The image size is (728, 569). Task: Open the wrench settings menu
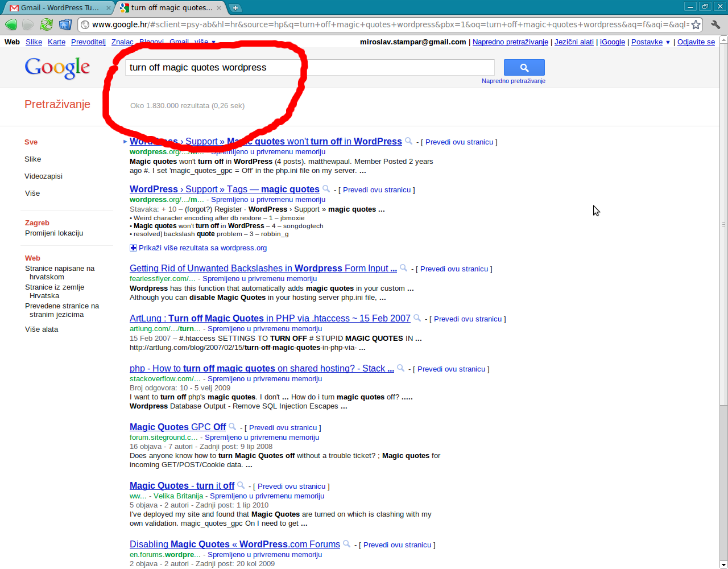[715, 24]
